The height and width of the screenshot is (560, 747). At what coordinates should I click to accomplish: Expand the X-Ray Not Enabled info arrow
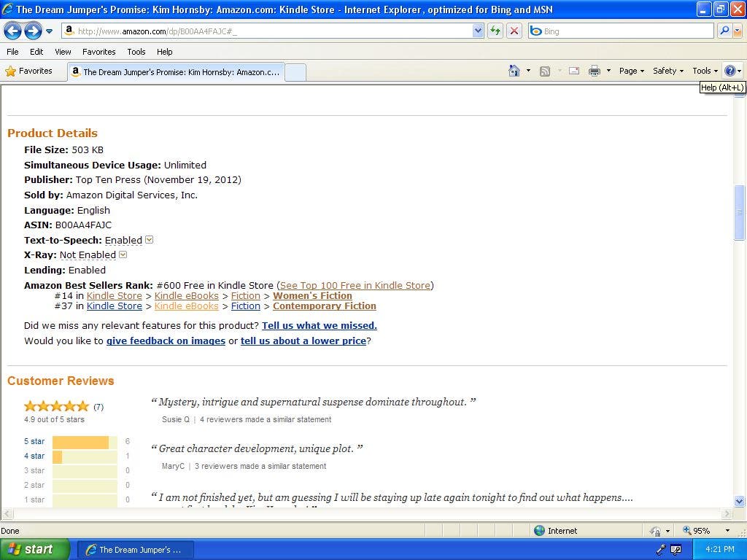[x=123, y=254]
